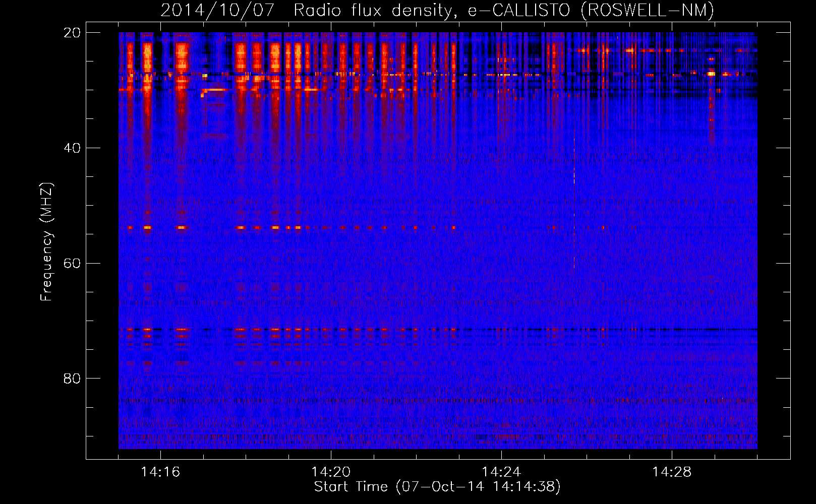
Task: Click the '14:28' time tick label
Action: [672, 472]
